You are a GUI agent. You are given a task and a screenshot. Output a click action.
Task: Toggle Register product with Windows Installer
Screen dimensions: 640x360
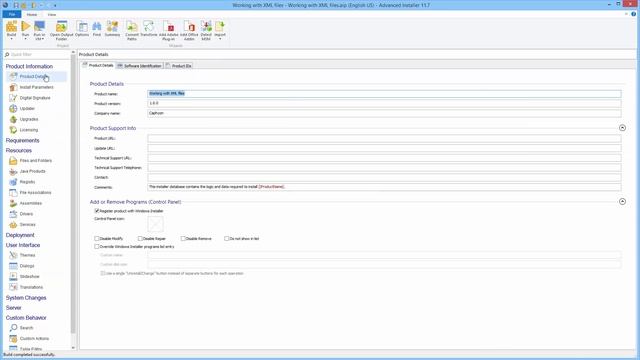(x=97, y=211)
